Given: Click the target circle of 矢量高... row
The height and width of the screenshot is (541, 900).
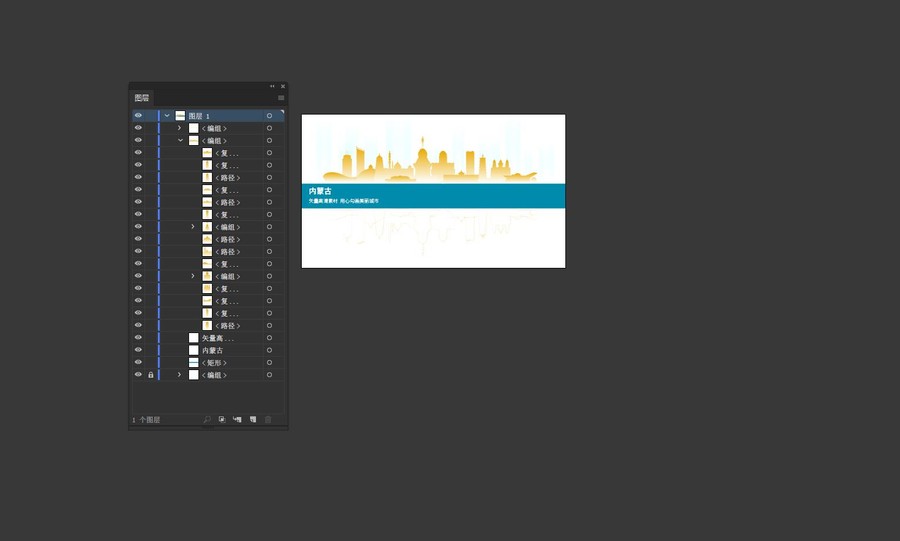Looking at the screenshot, I should (269, 338).
